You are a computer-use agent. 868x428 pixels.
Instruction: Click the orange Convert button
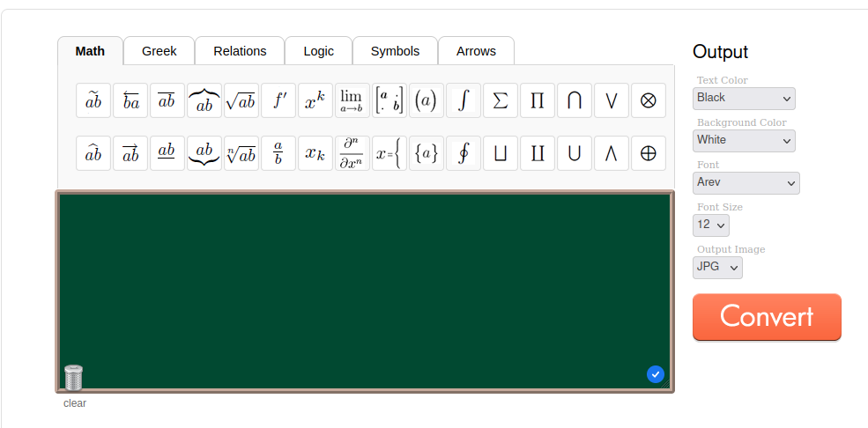click(767, 317)
